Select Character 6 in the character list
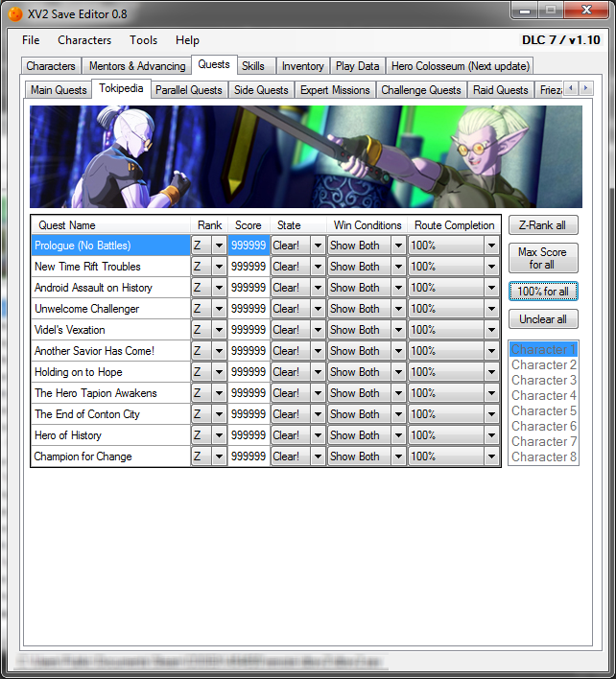 [x=544, y=426]
